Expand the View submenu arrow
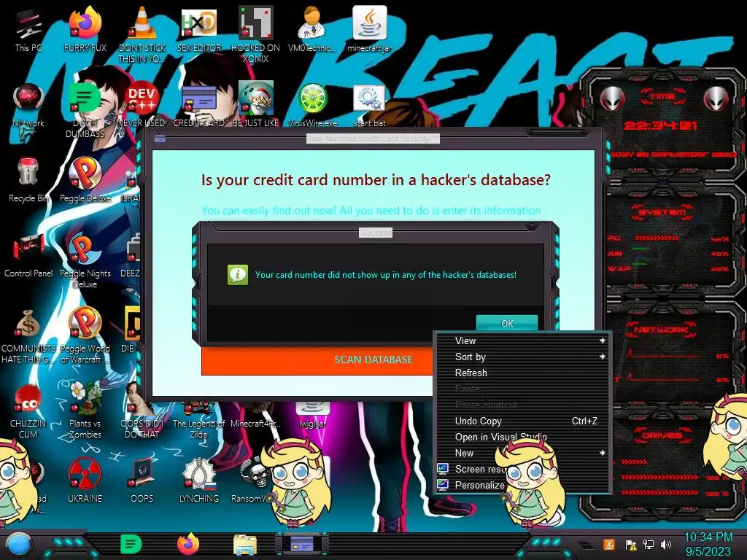 tap(602, 341)
